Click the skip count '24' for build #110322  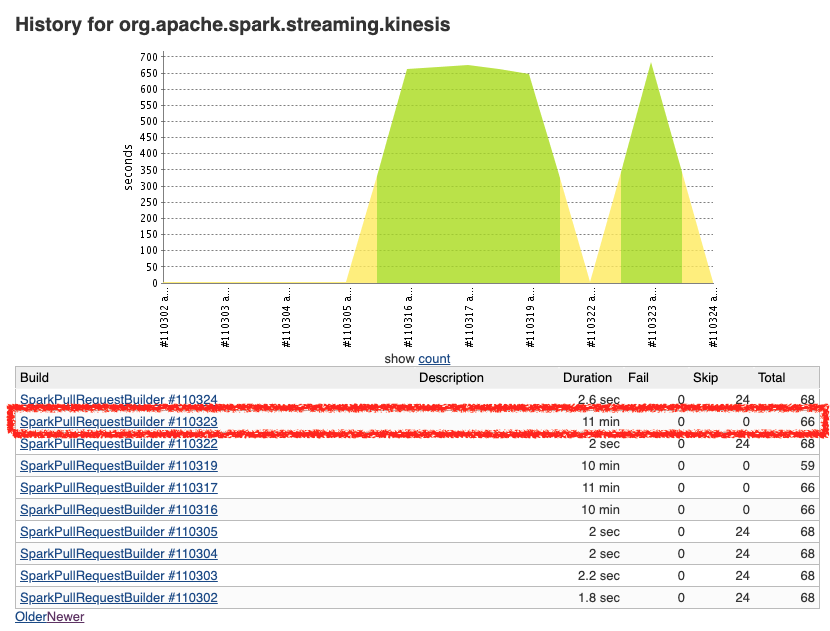(742, 444)
